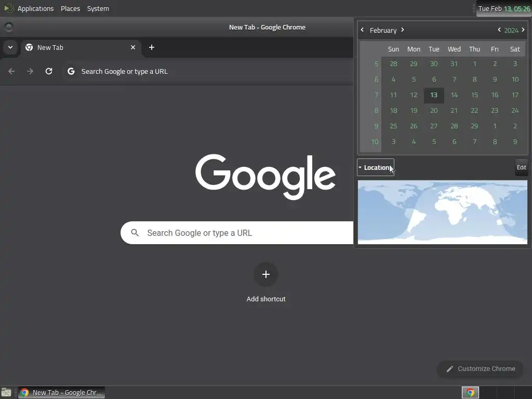Open the Places menu
The height and width of the screenshot is (399, 532).
(70, 8)
